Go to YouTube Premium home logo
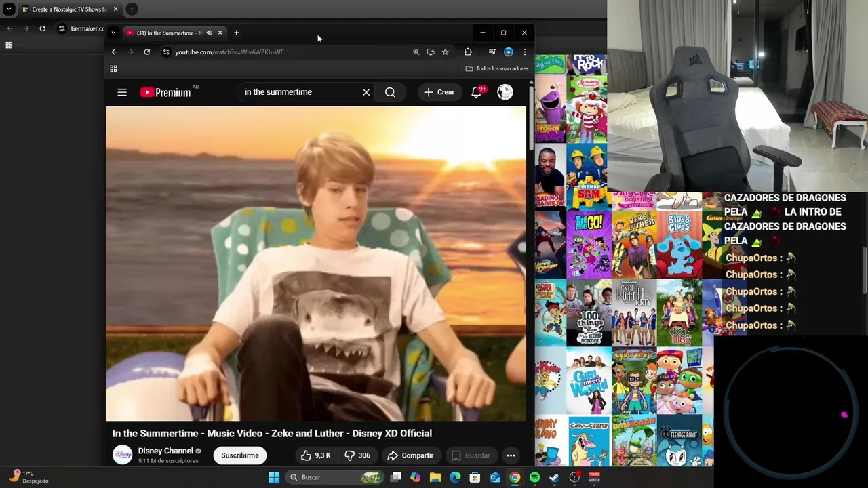 pyautogui.click(x=166, y=92)
